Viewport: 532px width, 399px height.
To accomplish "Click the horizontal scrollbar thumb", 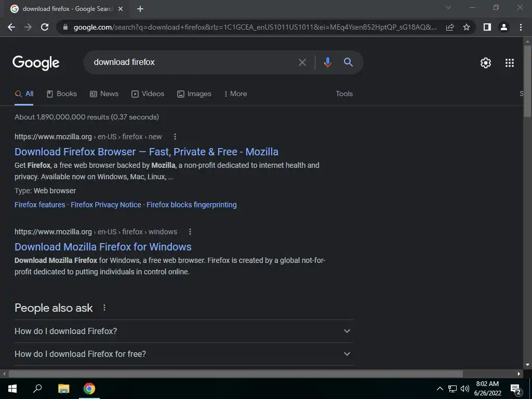I will (x=236, y=374).
